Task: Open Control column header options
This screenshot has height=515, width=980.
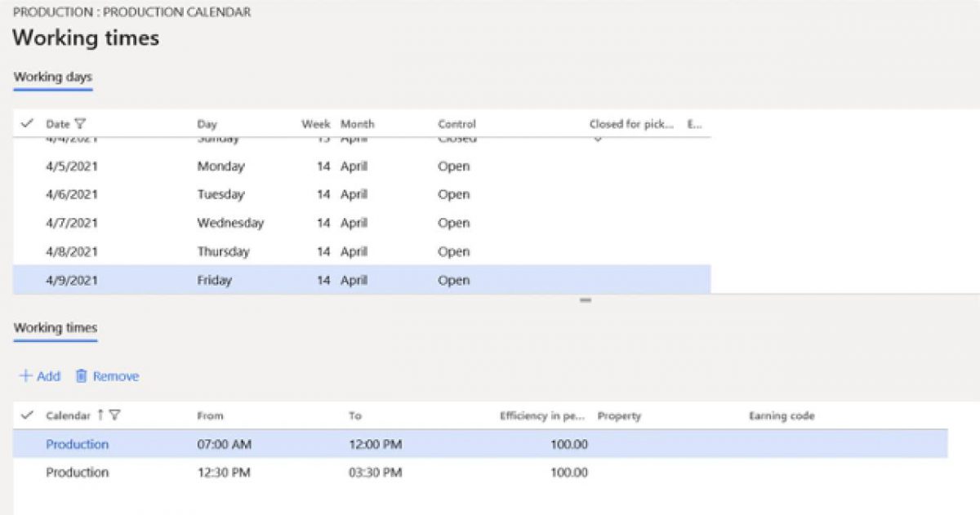Action: tap(456, 124)
